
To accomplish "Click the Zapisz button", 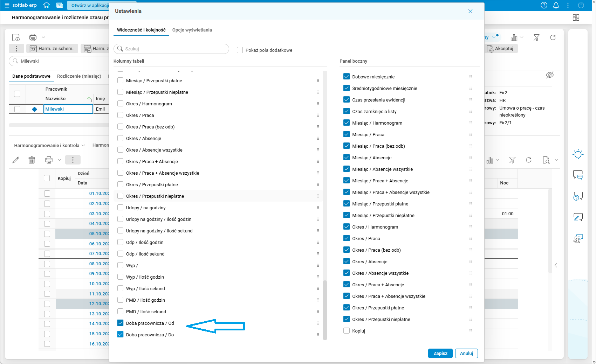I will click(x=440, y=353).
